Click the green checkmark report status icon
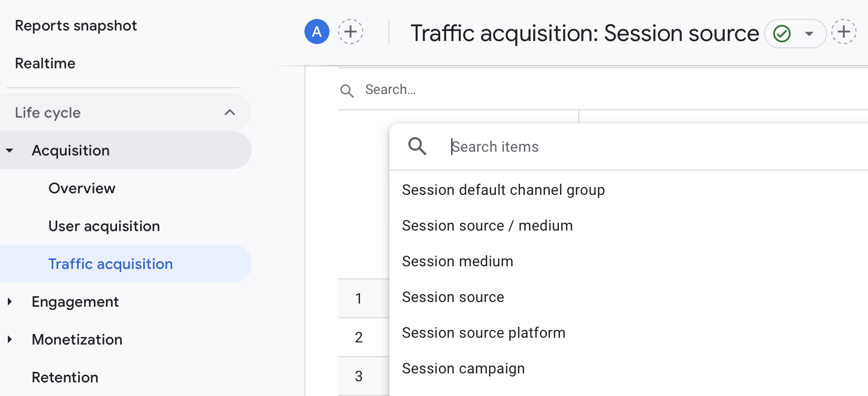This screenshot has height=396, width=868. pos(782,34)
